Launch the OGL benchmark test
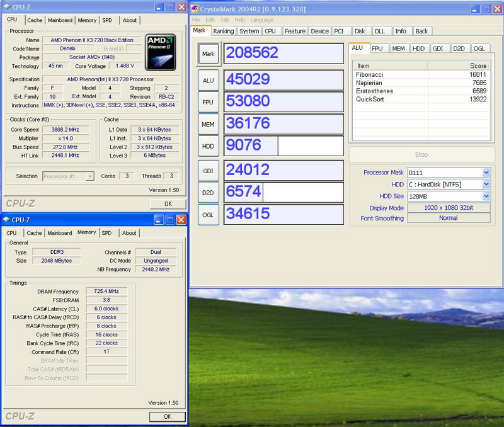The image size is (504, 427). click(x=208, y=215)
